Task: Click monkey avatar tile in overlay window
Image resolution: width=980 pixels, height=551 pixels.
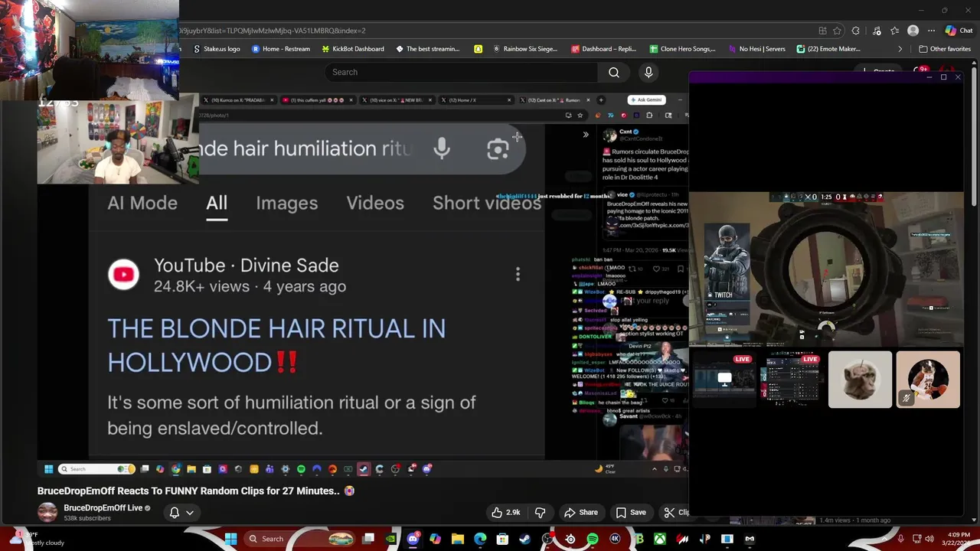Action: [x=860, y=380]
